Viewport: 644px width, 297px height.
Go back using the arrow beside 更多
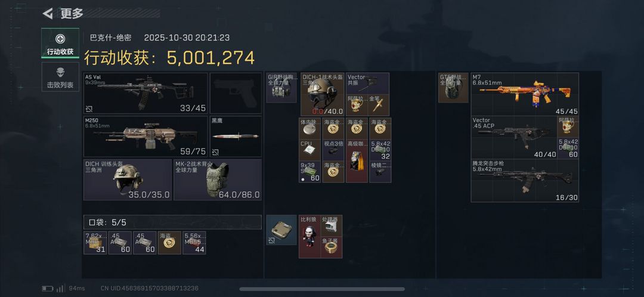(48, 14)
